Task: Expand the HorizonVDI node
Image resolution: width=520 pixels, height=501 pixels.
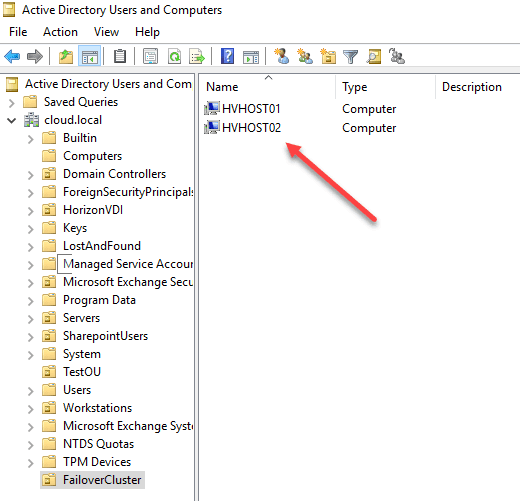Action: tap(30, 211)
